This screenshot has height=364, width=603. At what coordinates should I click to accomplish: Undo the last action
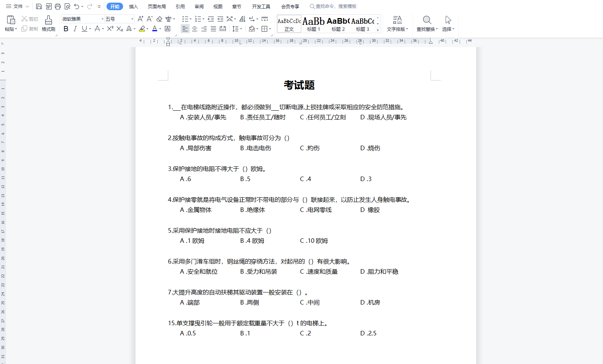(x=77, y=6)
